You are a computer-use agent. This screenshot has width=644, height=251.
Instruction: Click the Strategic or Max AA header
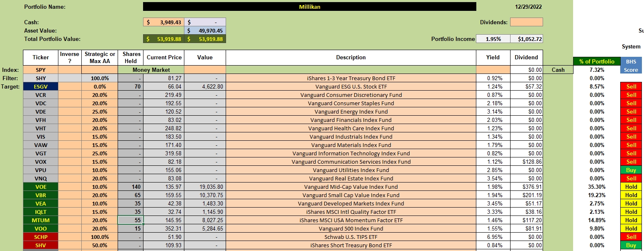(x=100, y=58)
